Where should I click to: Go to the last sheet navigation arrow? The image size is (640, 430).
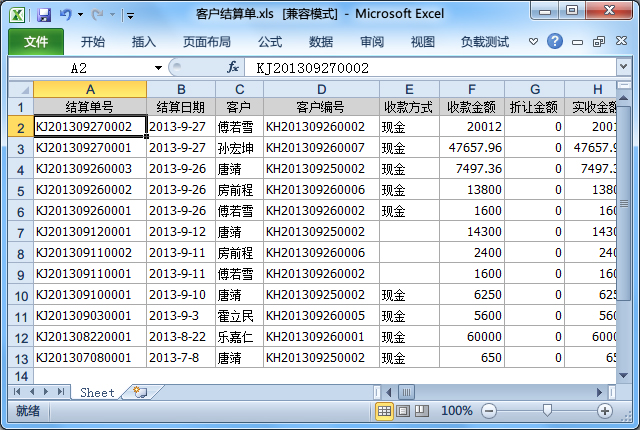62,392
